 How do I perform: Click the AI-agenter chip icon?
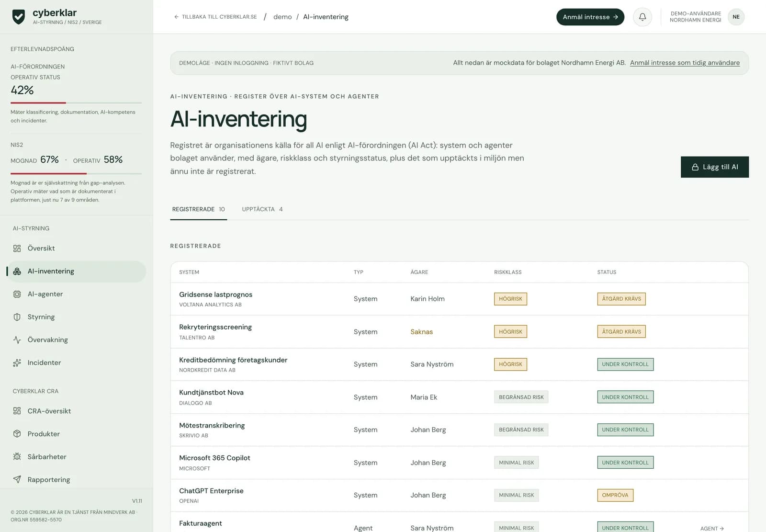point(17,294)
